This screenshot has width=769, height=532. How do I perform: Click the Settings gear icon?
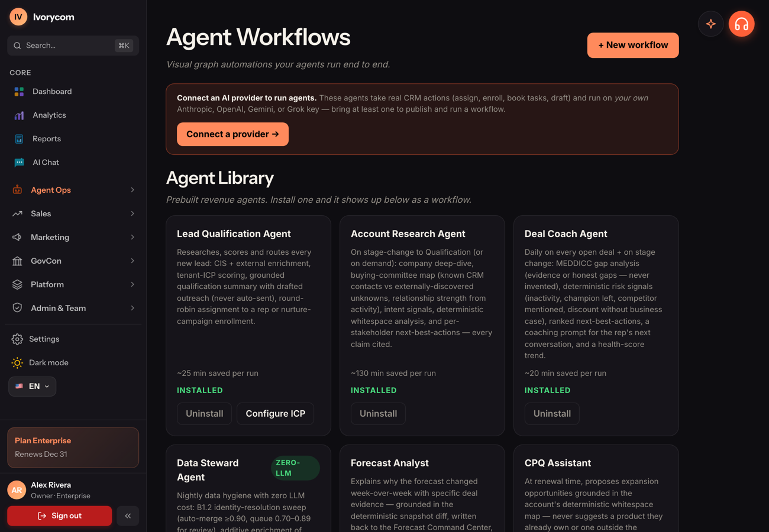[x=17, y=339]
